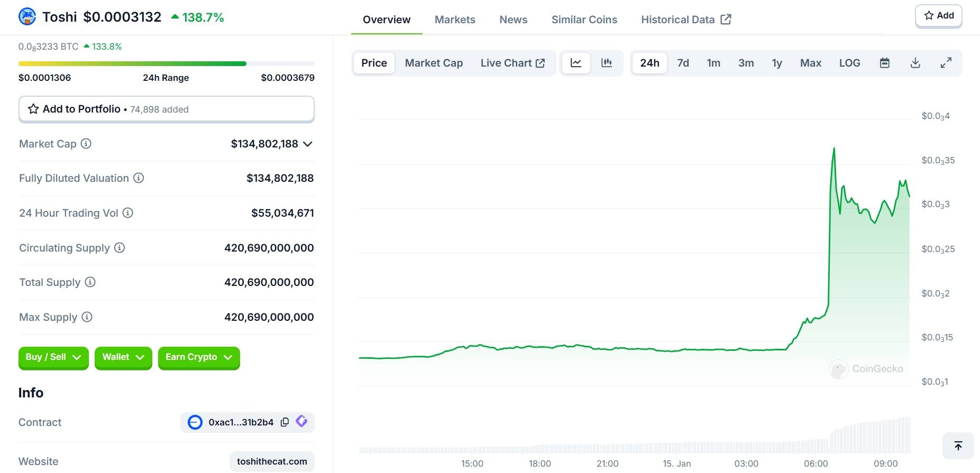Toggle LOG scale on chart

click(x=849, y=63)
